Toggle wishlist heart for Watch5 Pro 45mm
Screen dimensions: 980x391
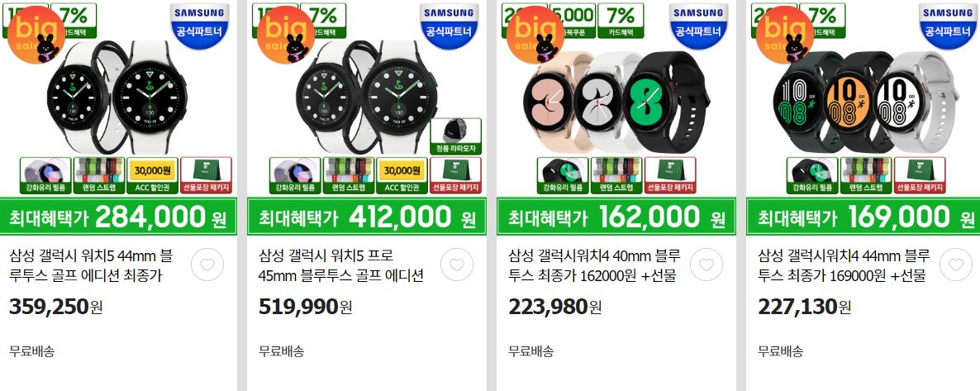click(x=457, y=265)
